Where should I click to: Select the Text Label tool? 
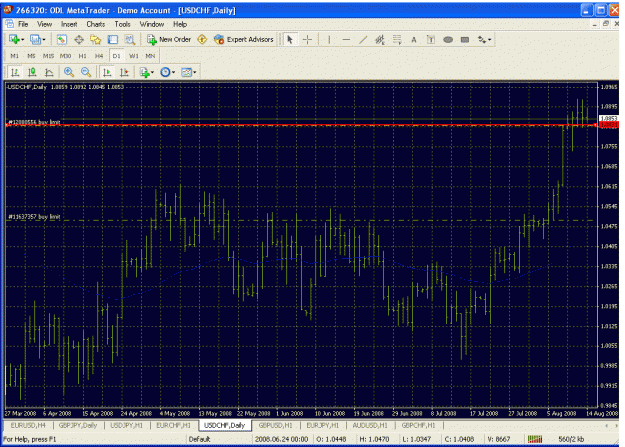(x=431, y=39)
